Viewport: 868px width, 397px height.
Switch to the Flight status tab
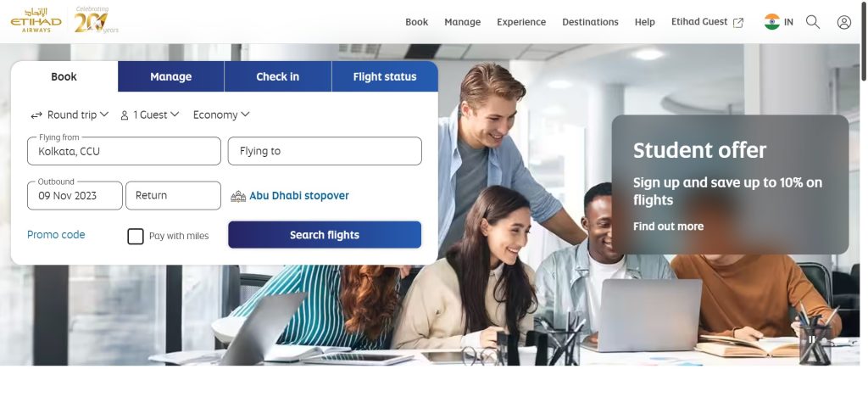click(385, 76)
